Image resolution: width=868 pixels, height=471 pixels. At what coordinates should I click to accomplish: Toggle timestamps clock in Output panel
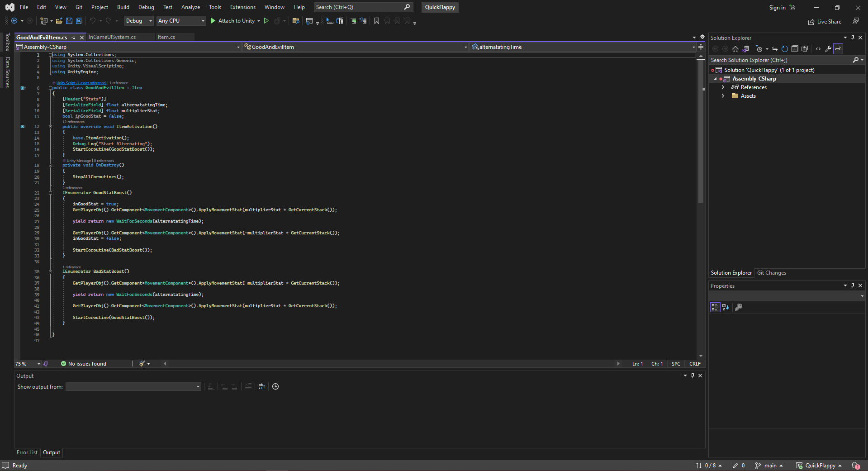[x=275, y=386]
